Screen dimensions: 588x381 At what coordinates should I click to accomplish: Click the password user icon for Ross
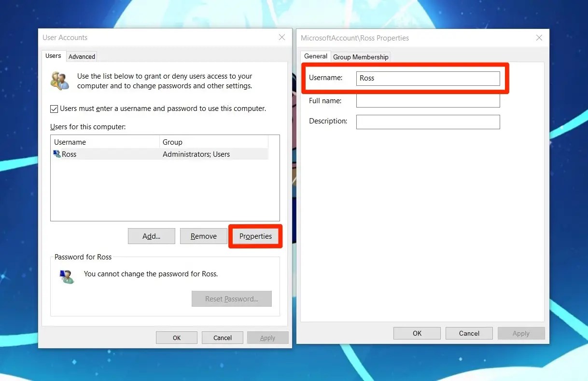[x=67, y=277]
